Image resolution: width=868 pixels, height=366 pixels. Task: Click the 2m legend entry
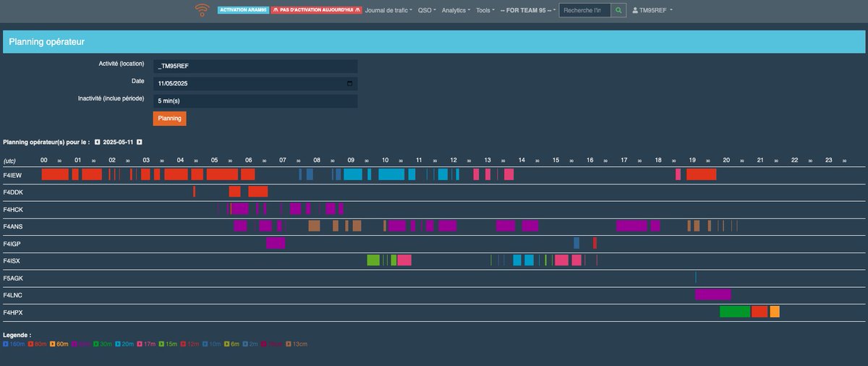click(250, 344)
